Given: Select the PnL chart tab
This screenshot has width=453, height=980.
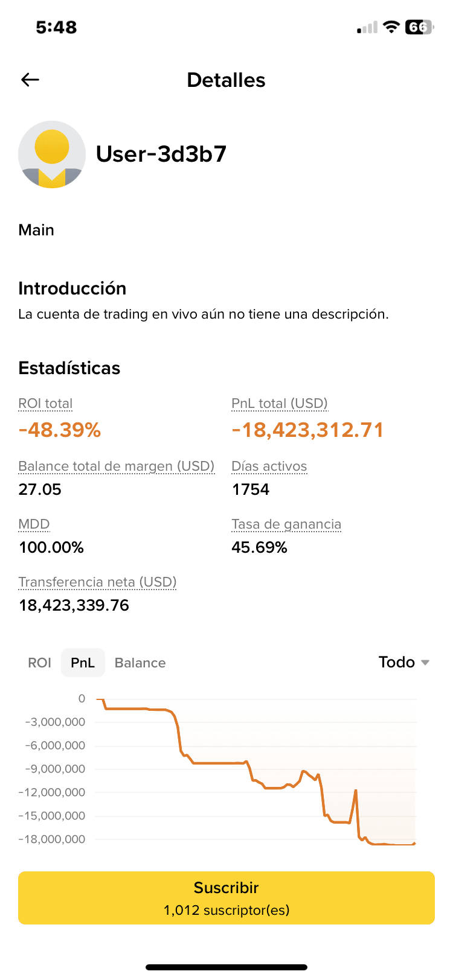Looking at the screenshot, I should tap(83, 663).
